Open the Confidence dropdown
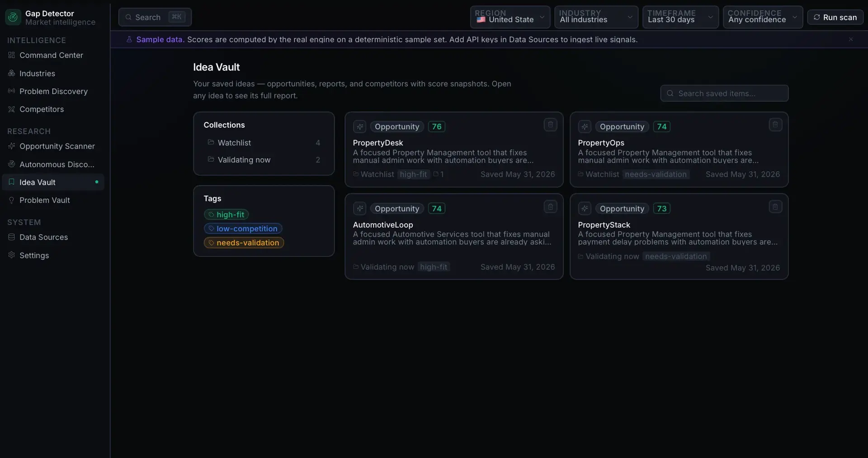This screenshot has width=868, height=458. (x=763, y=17)
